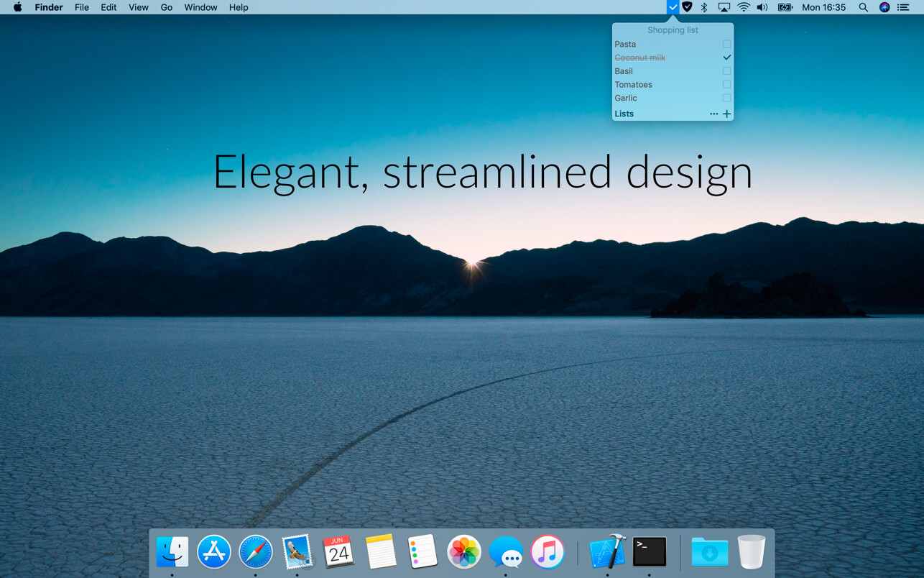Open the Downloads folder in Dock
The image size is (924, 578).
710,552
